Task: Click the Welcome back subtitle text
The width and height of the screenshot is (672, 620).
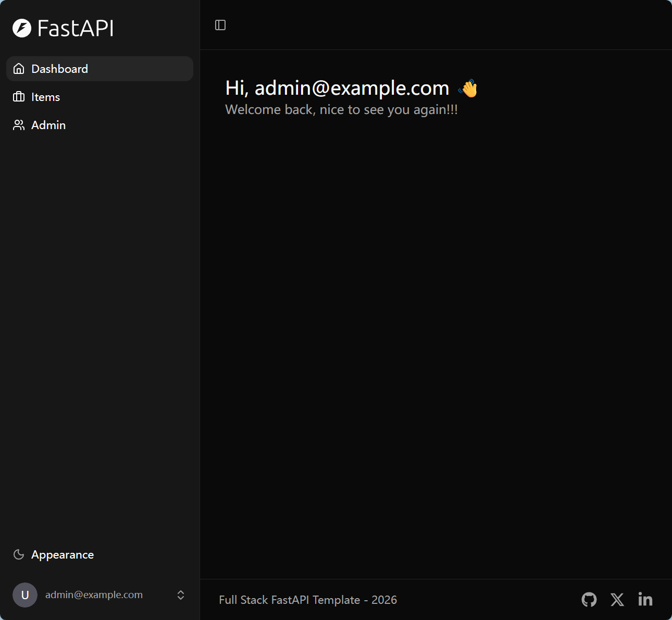Action: [x=341, y=110]
